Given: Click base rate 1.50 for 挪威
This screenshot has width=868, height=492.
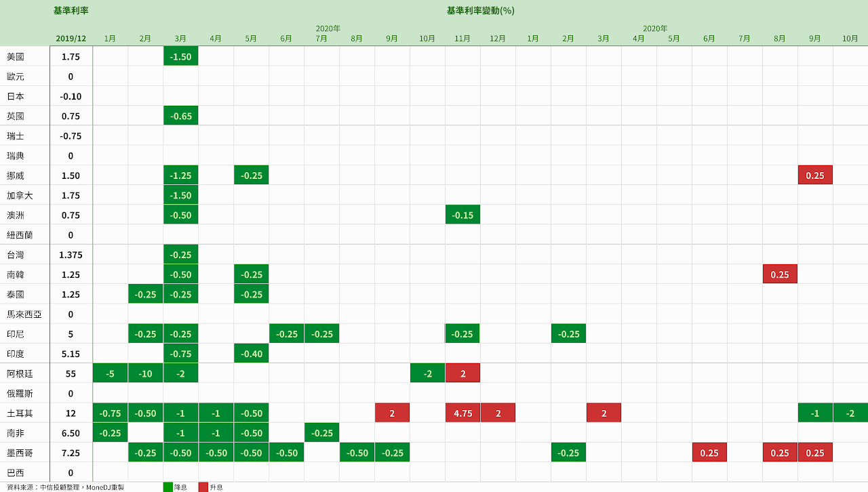Looking at the screenshot, I should (71, 176).
